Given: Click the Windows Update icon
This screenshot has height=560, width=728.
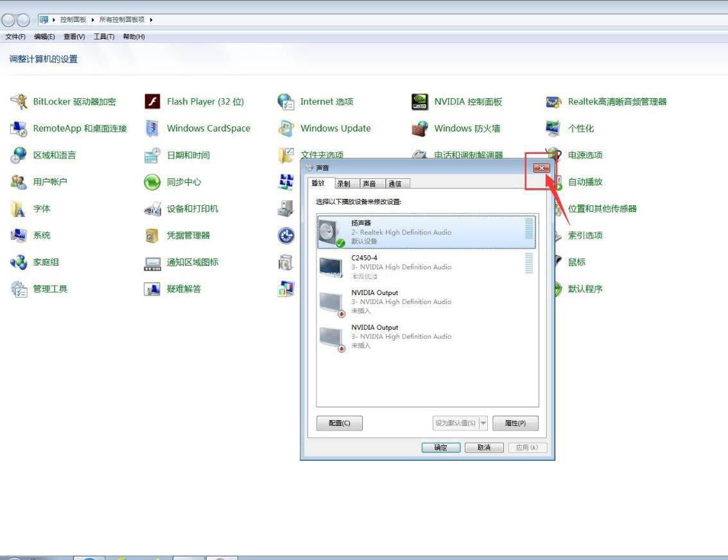Looking at the screenshot, I should (x=286, y=128).
